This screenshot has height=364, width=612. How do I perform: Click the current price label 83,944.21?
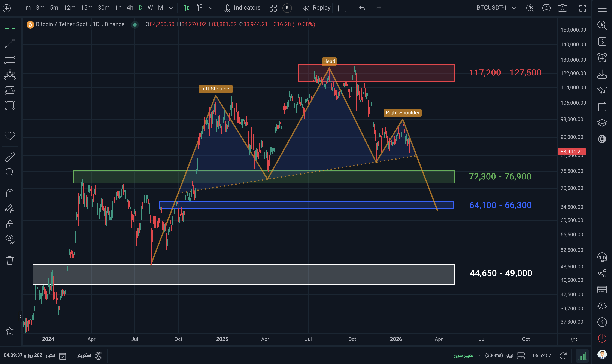click(572, 152)
